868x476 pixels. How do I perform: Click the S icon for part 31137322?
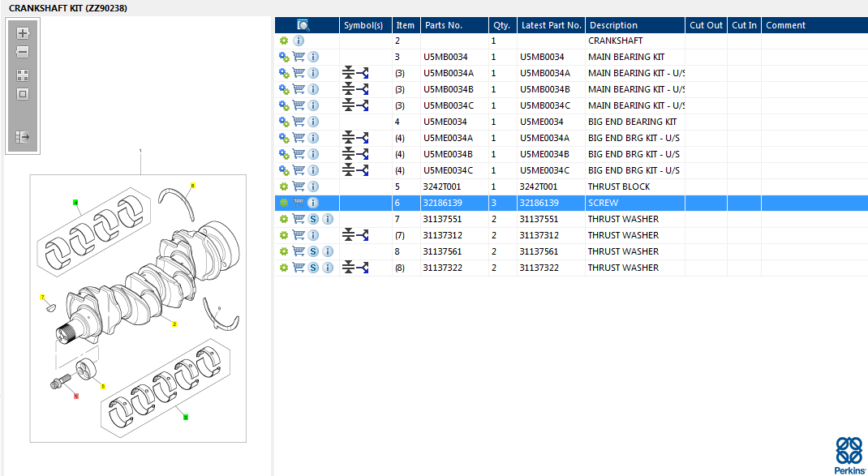click(x=313, y=268)
